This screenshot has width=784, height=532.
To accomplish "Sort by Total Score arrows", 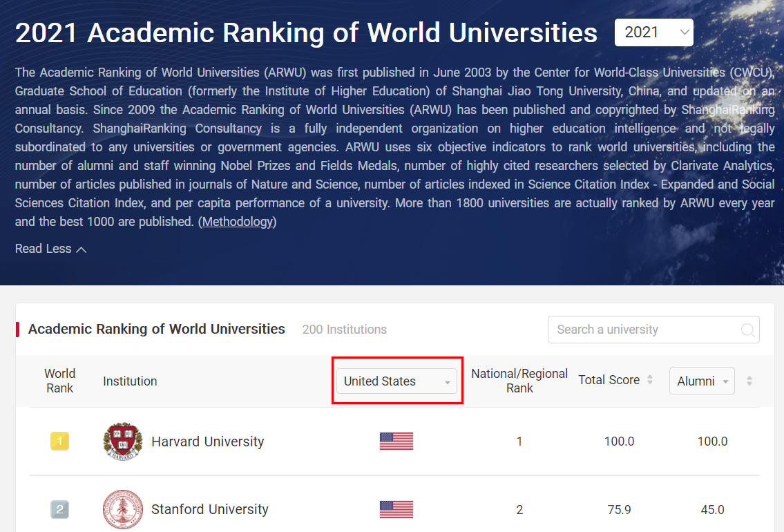I will point(650,379).
